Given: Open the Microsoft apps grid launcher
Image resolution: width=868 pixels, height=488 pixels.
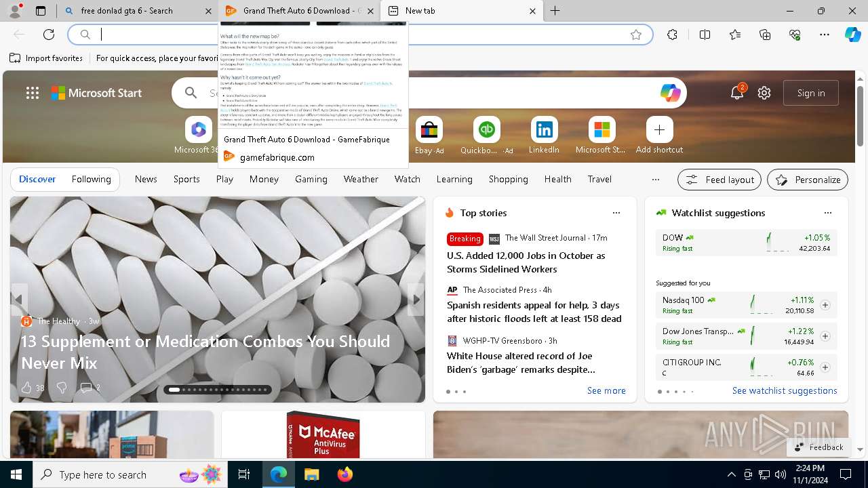Looking at the screenshot, I should click(33, 93).
